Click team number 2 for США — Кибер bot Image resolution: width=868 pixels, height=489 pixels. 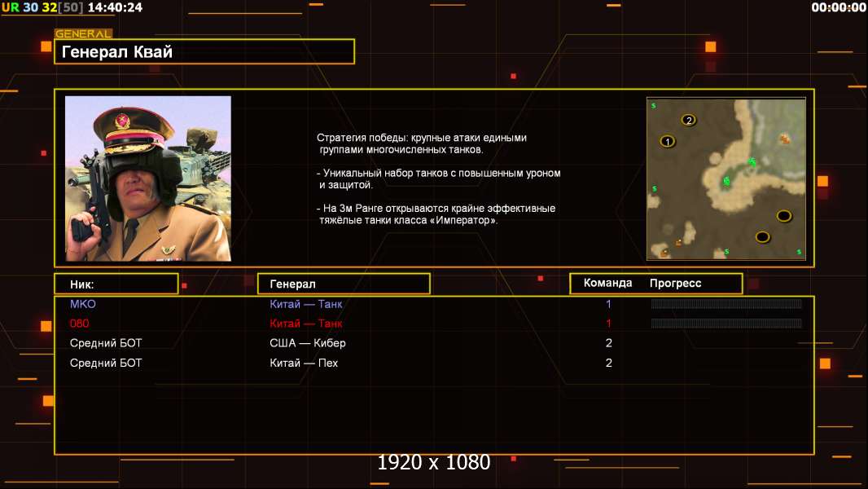coord(609,343)
